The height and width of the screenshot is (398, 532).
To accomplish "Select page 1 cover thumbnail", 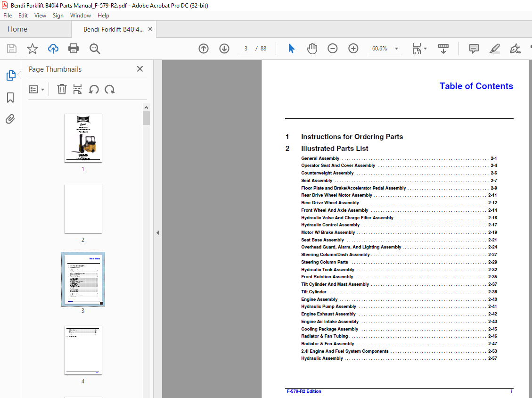I will point(83,138).
